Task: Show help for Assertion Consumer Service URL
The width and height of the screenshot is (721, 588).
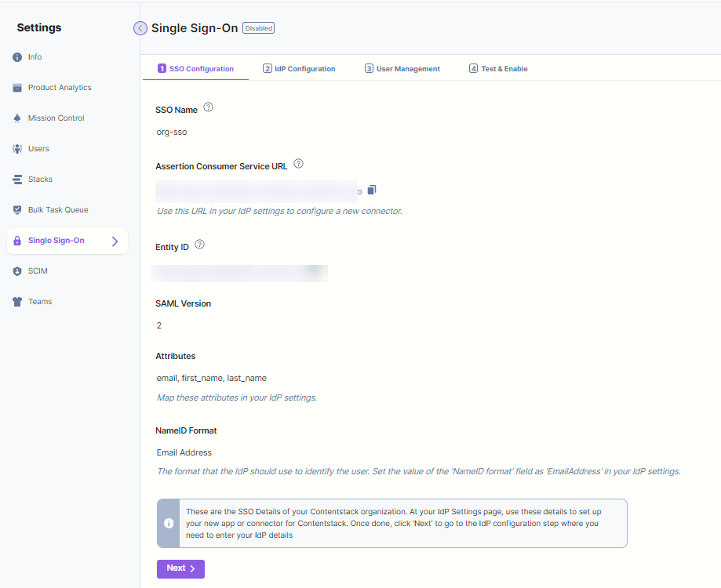Action: [x=298, y=164]
